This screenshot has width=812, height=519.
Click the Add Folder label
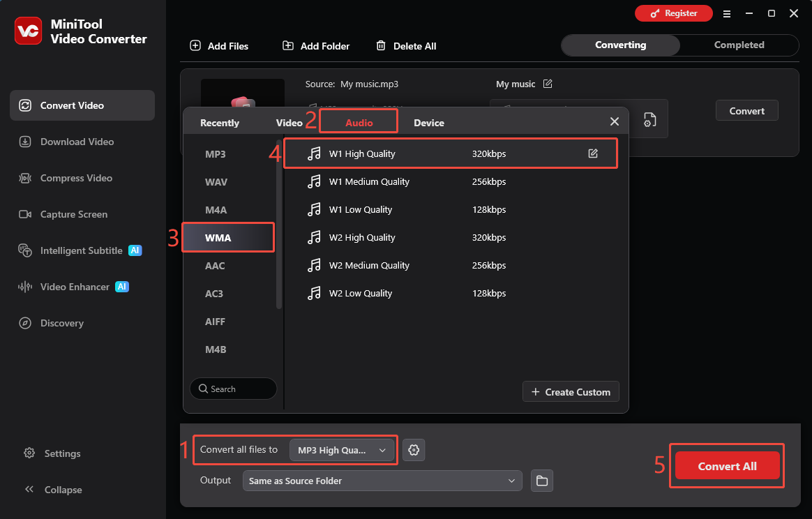tap(324, 46)
